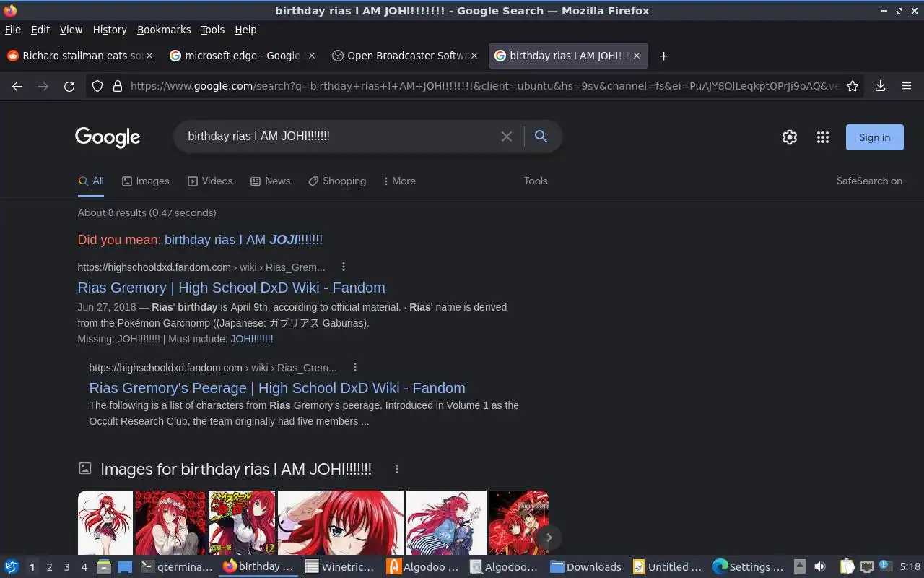Expand the More search filters dropdown

point(399,181)
